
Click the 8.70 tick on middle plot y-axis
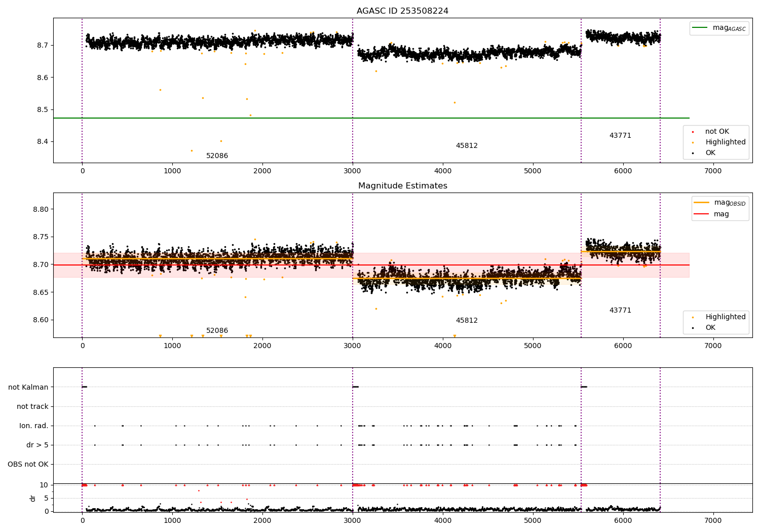coord(41,264)
